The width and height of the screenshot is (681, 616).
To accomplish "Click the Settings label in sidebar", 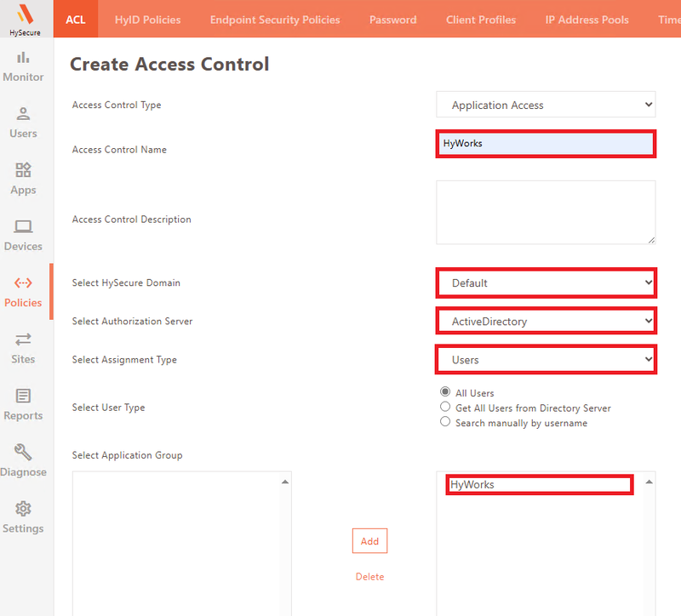I will point(23,528).
